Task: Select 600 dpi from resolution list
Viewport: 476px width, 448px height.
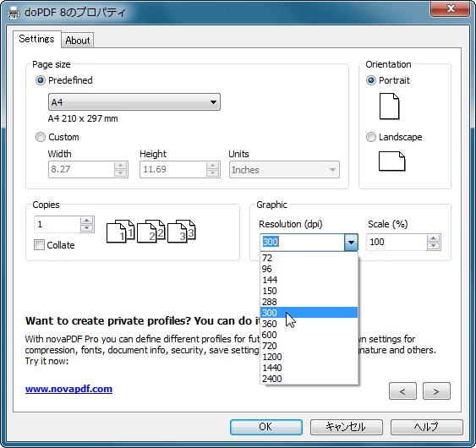Action: [x=309, y=335]
